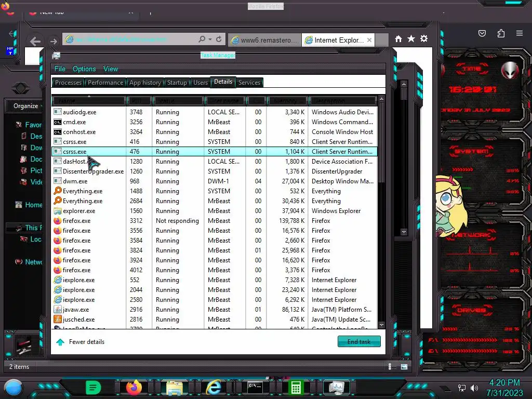Open the Options menu in Task Manager

coord(84,69)
